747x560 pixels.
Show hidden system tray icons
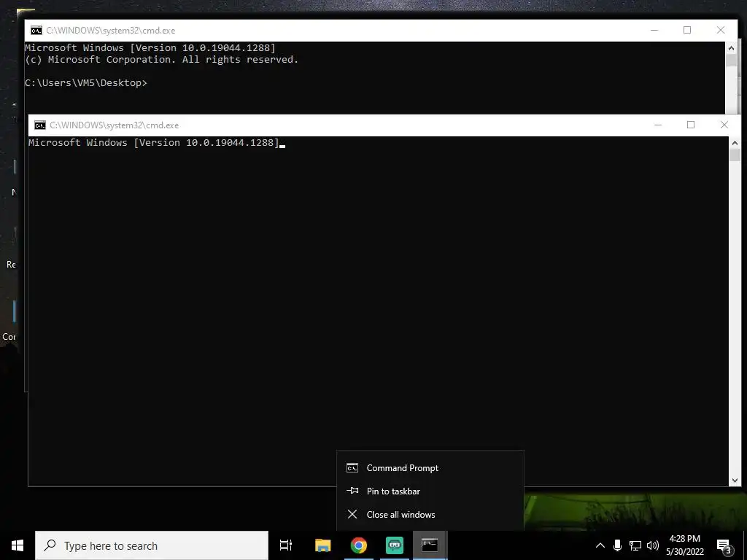coord(600,545)
